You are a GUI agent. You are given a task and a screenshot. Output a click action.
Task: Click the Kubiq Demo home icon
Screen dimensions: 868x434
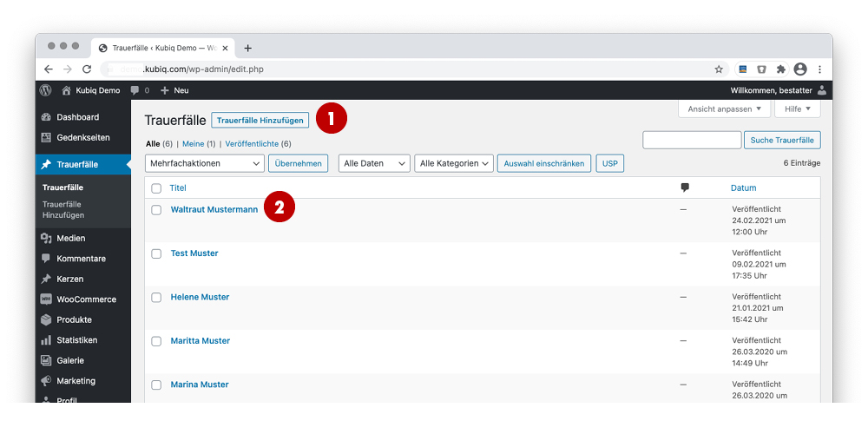click(x=66, y=90)
